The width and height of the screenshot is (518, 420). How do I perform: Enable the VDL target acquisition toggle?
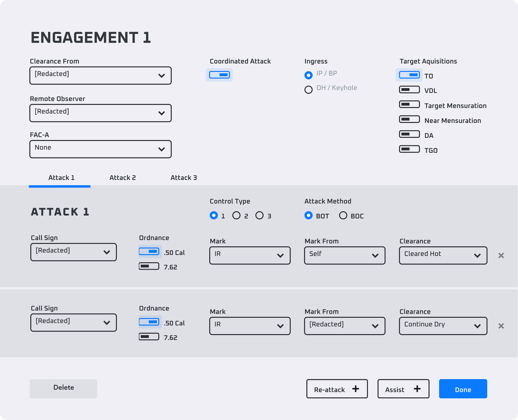click(409, 90)
